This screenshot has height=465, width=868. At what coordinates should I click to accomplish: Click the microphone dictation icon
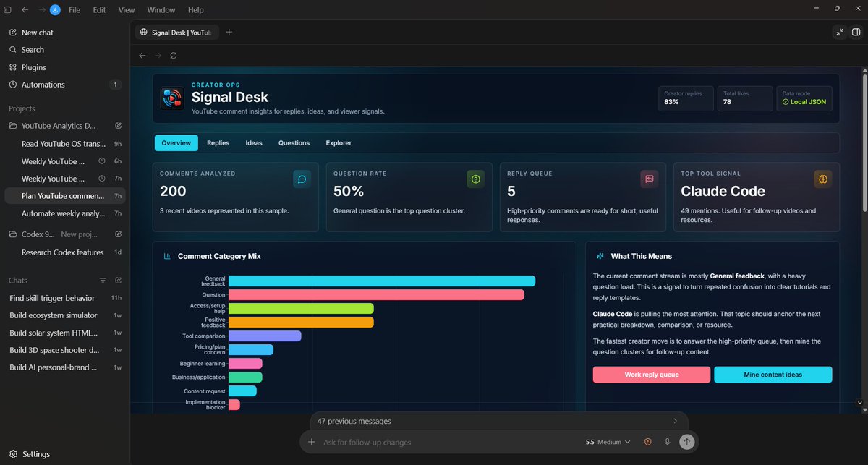pyautogui.click(x=667, y=442)
